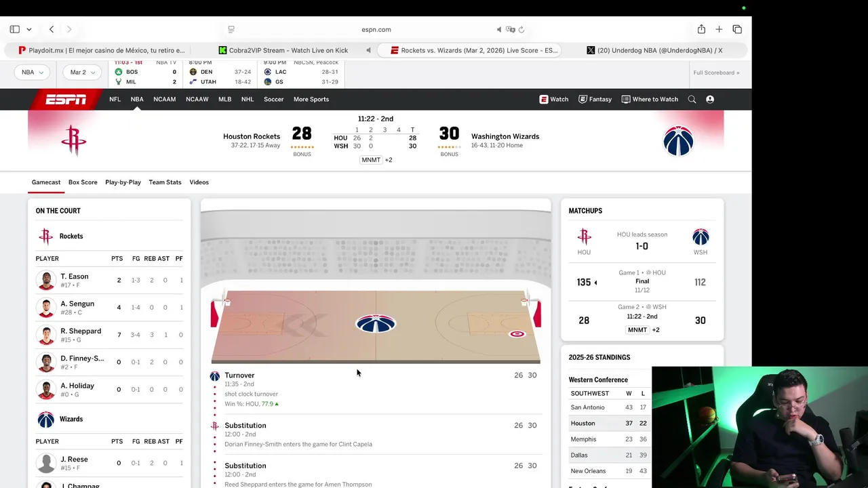Image resolution: width=868 pixels, height=488 pixels.
Task: Open Game 1 Final matchup result
Action: click(x=642, y=281)
